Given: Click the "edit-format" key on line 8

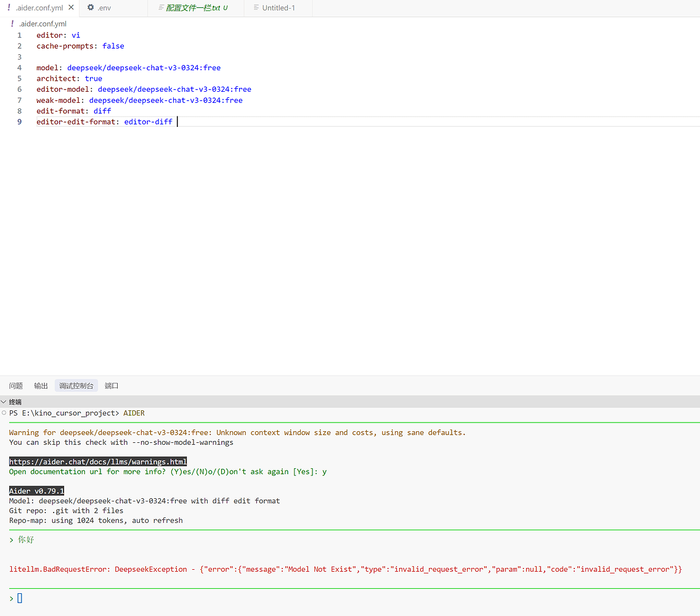Looking at the screenshot, I should 61,111.
